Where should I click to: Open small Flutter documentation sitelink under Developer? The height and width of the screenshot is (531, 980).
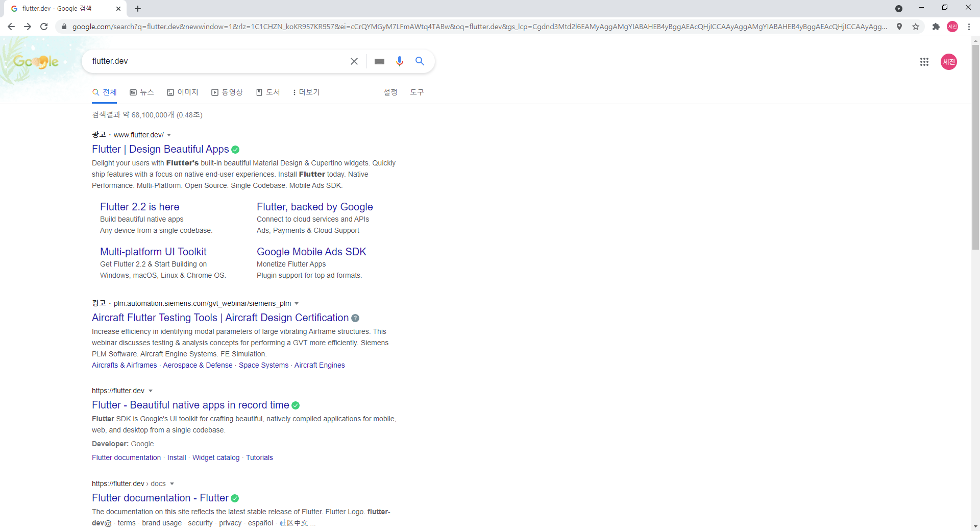pos(126,457)
